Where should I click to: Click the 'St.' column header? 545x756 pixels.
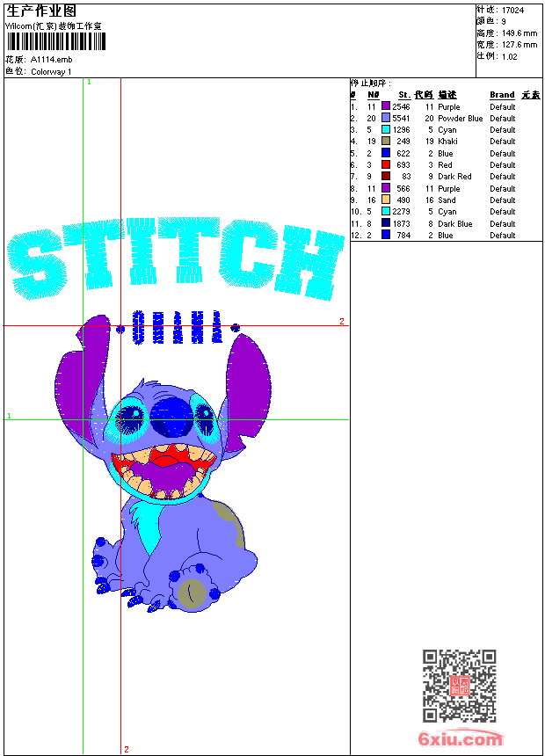point(404,95)
